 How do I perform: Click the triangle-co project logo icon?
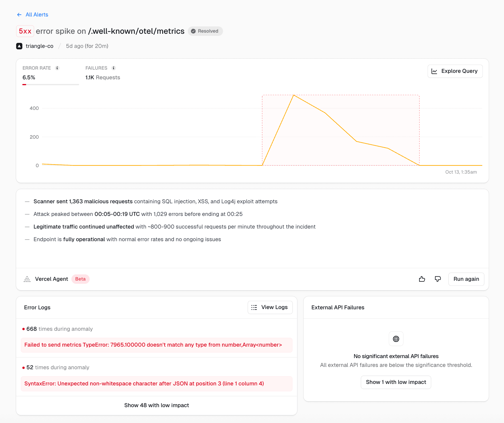click(x=19, y=46)
